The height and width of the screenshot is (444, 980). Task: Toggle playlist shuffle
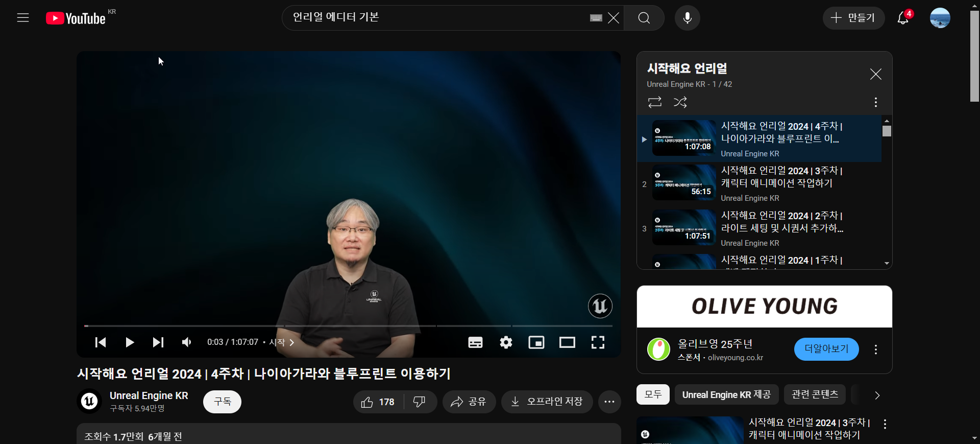pyautogui.click(x=680, y=102)
